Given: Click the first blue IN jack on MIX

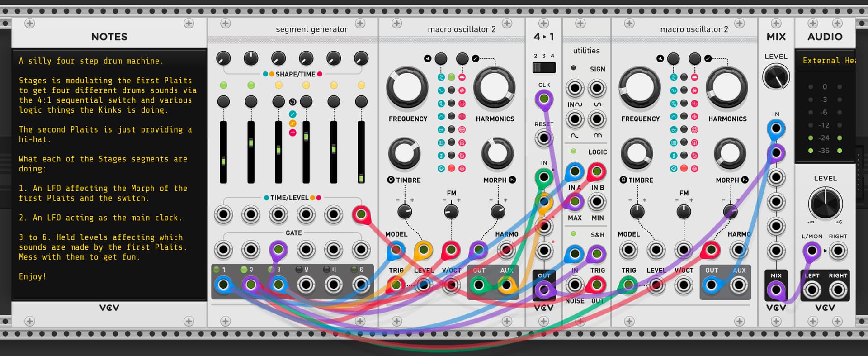Looking at the screenshot, I should [776, 128].
